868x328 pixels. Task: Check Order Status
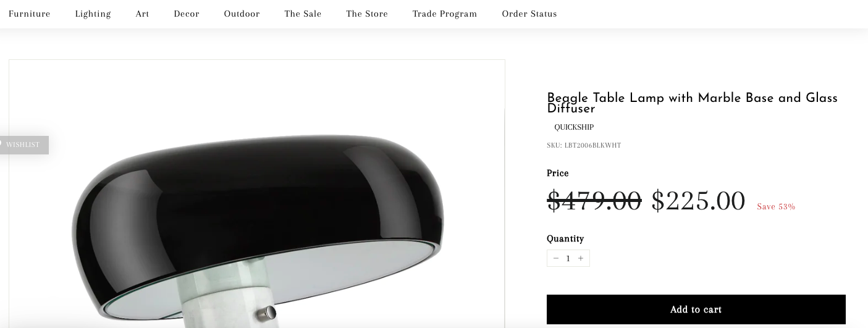click(529, 14)
